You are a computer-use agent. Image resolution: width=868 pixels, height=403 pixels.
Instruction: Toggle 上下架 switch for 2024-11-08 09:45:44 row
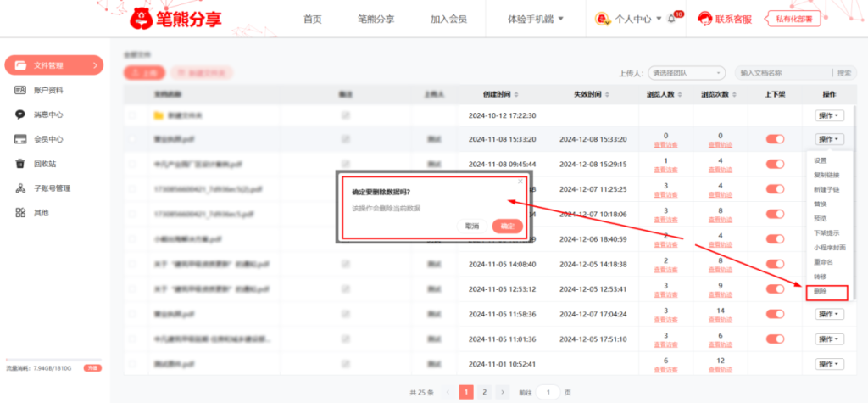775,164
